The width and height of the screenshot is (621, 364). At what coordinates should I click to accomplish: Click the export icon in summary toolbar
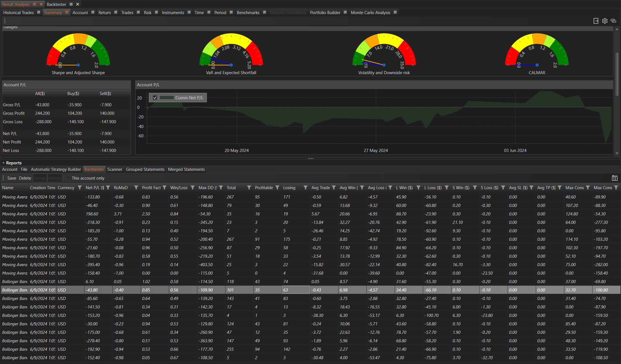pyautogui.click(x=596, y=21)
